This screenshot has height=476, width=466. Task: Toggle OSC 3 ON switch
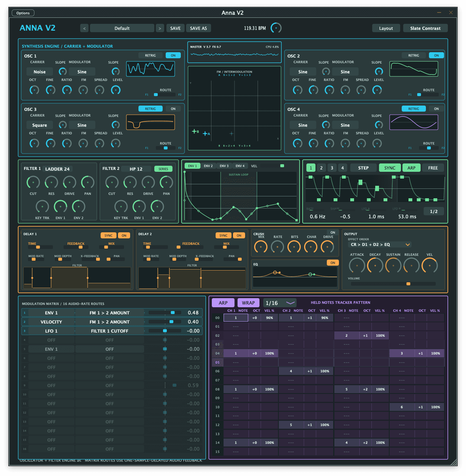(x=173, y=109)
